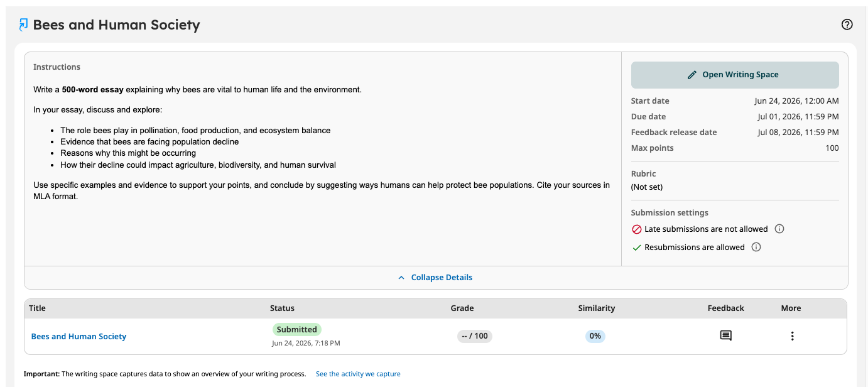Click the Start date label

click(650, 101)
